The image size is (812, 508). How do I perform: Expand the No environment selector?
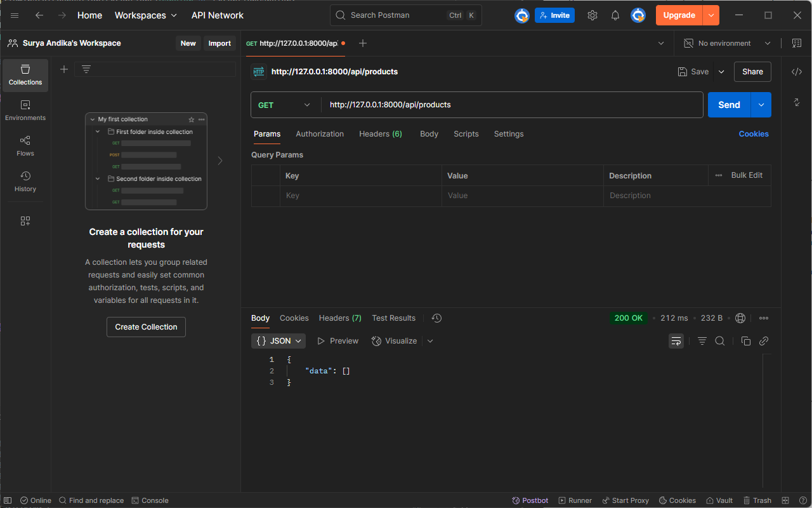coord(727,43)
